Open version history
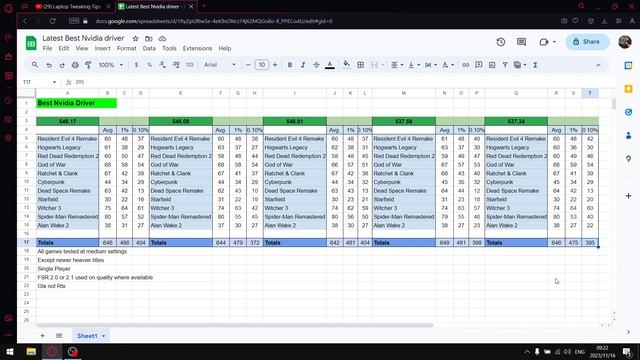Viewport: 640px width, 360px height. point(501,42)
